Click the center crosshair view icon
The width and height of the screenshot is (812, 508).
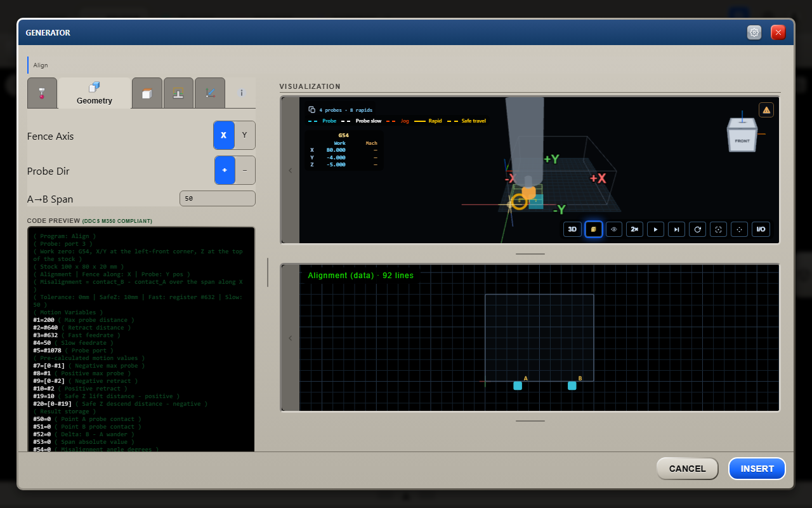pos(739,229)
